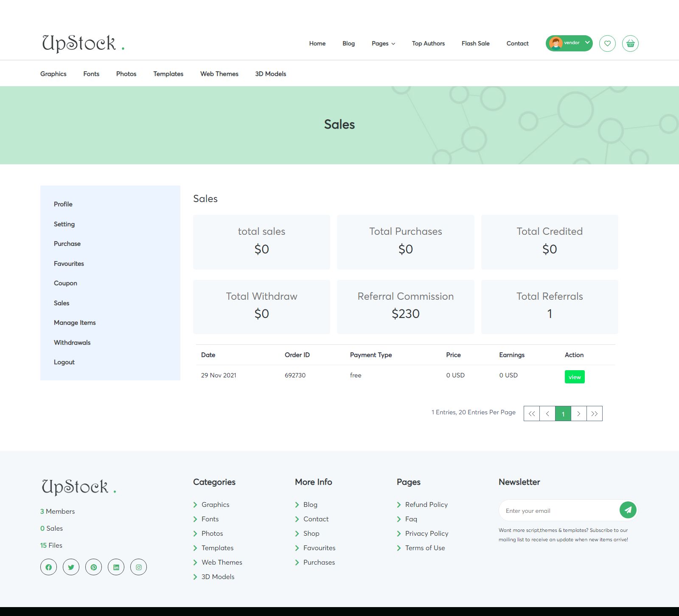This screenshot has width=679, height=616.
Task: Select page 1 in pagination
Action: (563, 413)
